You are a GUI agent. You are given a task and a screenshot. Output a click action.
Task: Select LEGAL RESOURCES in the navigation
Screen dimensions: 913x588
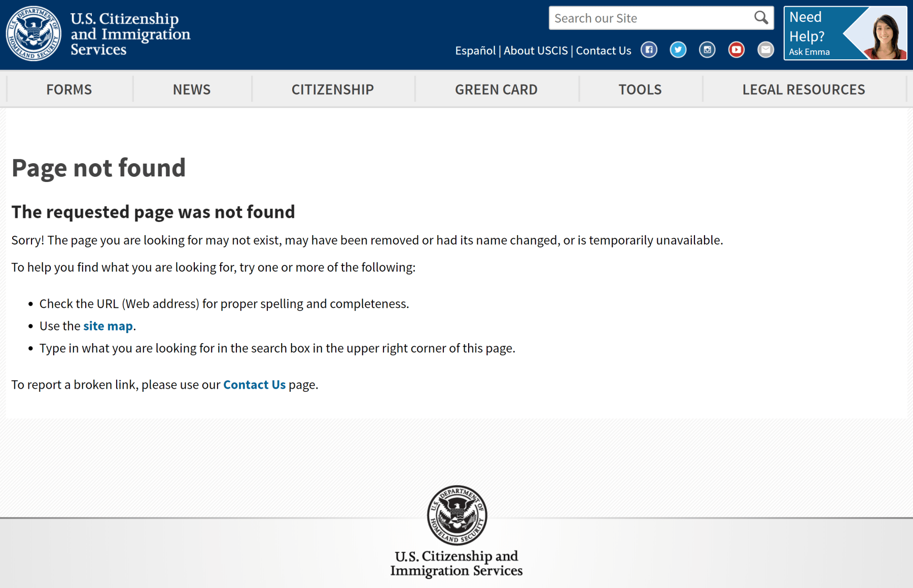coord(803,90)
